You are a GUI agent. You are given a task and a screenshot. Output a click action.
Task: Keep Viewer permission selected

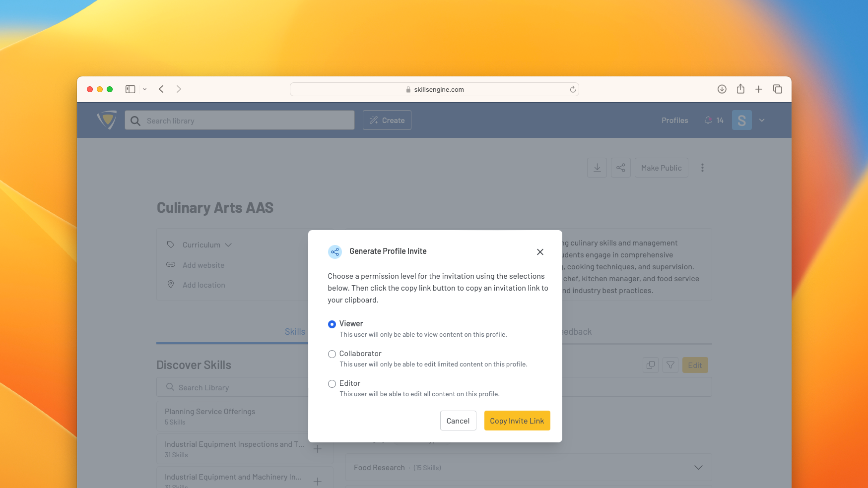coord(332,324)
